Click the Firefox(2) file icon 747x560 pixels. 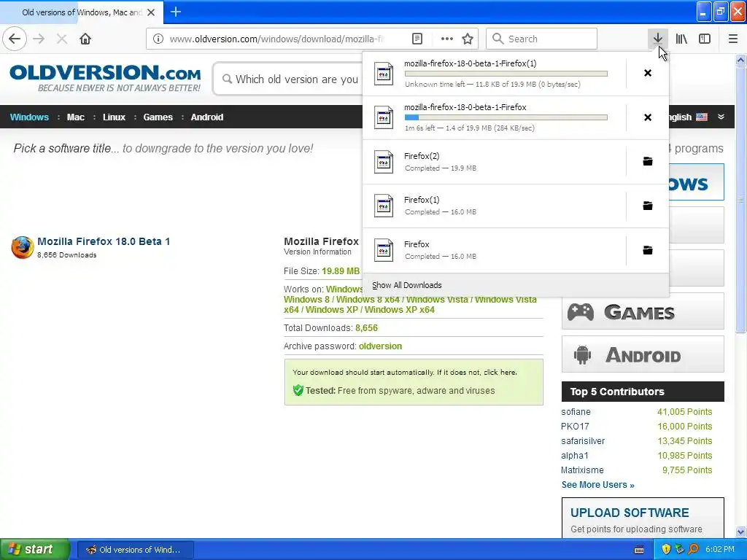[x=384, y=162]
